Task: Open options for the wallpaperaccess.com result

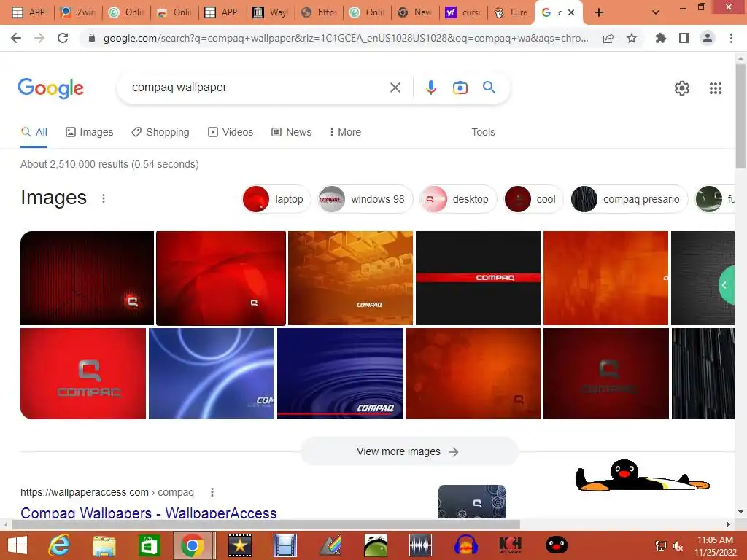Action: click(x=212, y=492)
